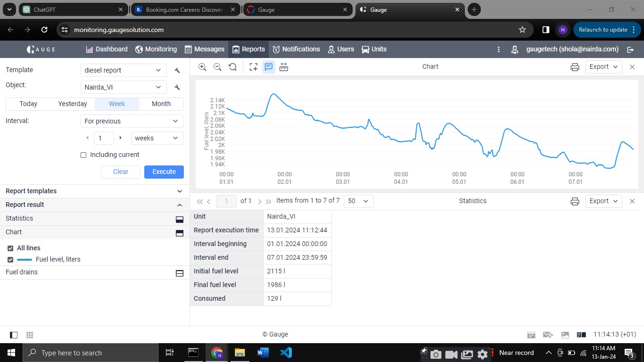The image size is (644, 362).
Task: Toggle the chart tooltip comment icon
Action: tap(268, 67)
